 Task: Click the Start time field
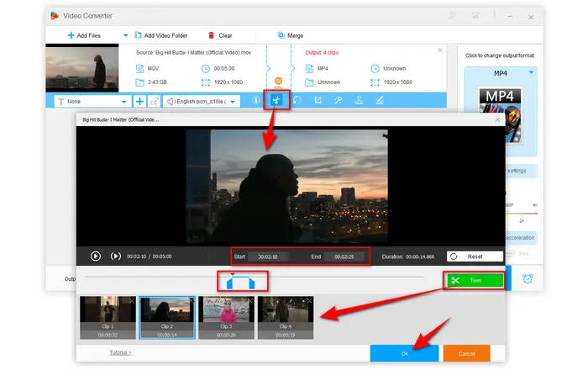[x=268, y=256]
